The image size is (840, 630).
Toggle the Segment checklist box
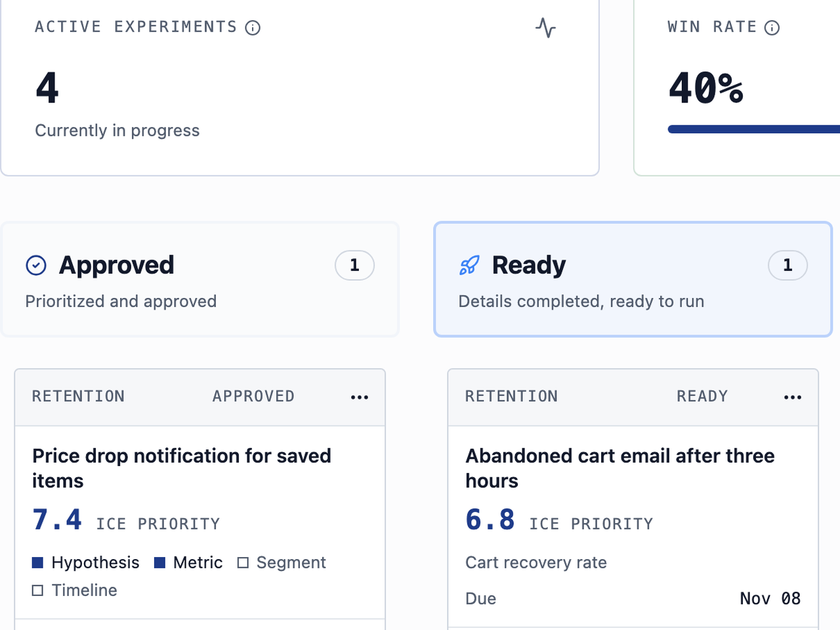[243, 562]
